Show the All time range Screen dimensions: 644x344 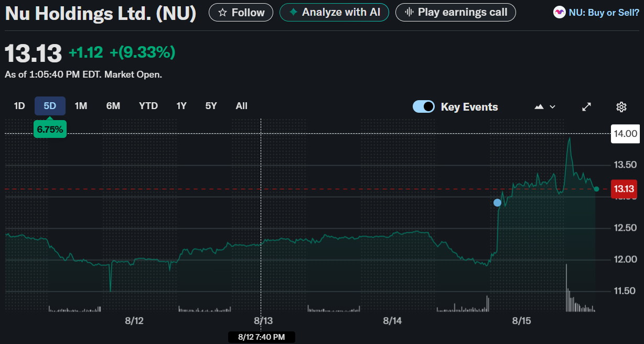[241, 106]
